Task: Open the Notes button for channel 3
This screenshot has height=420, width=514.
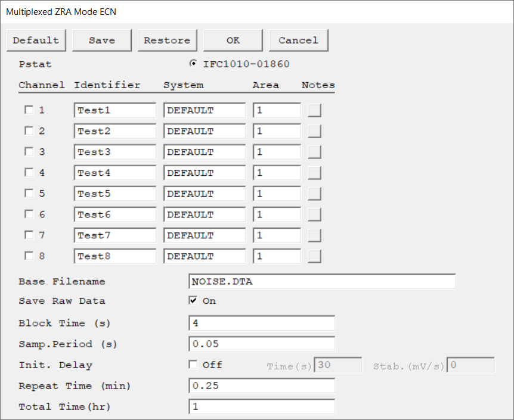Action: point(314,152)
